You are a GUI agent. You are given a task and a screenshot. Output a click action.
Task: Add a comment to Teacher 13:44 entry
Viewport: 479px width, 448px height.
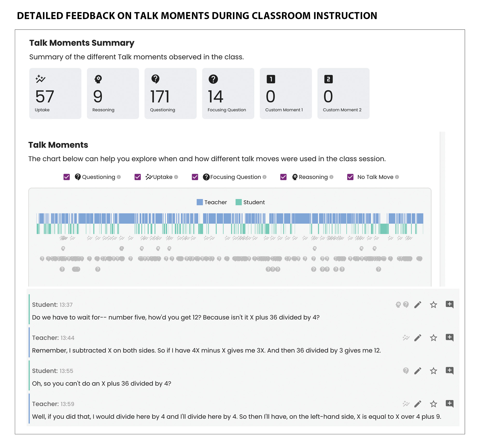click(x=449, y=338)
